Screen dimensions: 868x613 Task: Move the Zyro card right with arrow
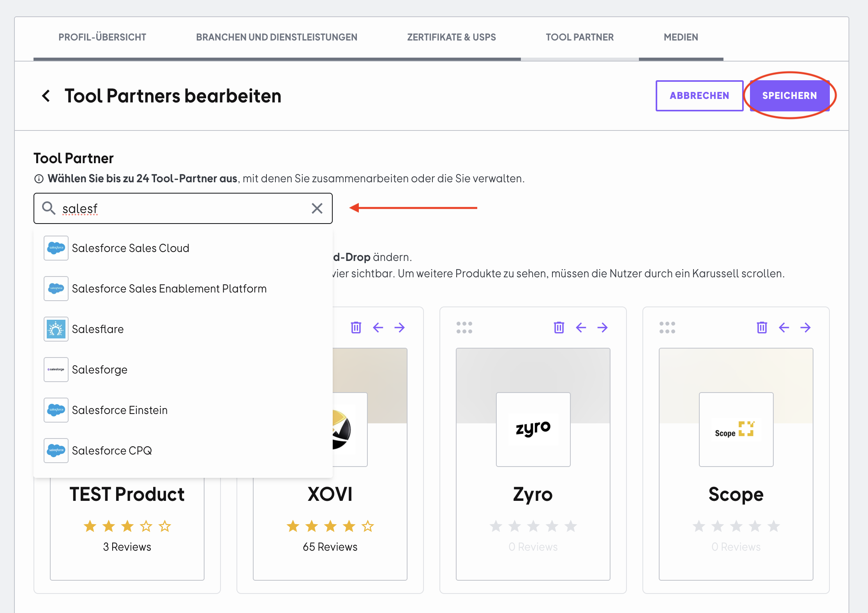[602, 328]
